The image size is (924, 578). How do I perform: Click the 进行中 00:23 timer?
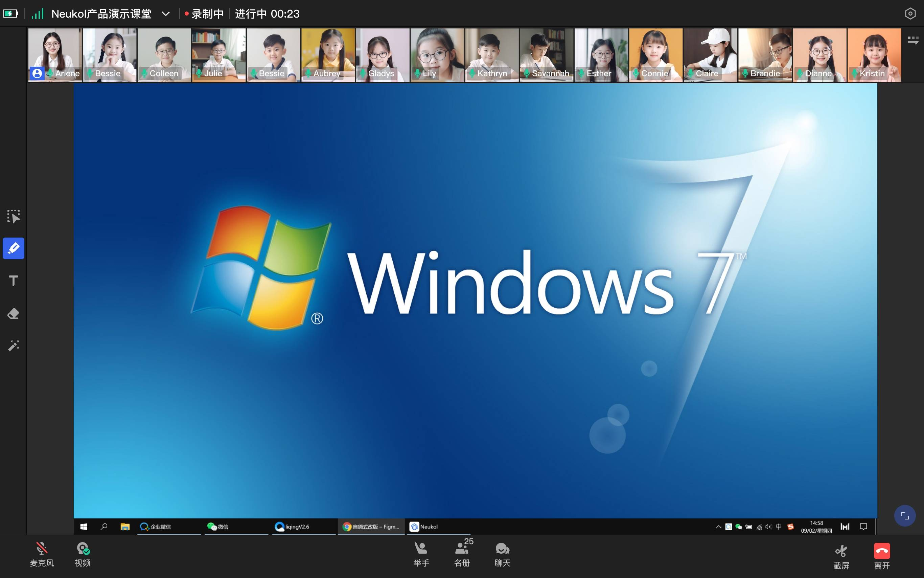pos(267,14)
